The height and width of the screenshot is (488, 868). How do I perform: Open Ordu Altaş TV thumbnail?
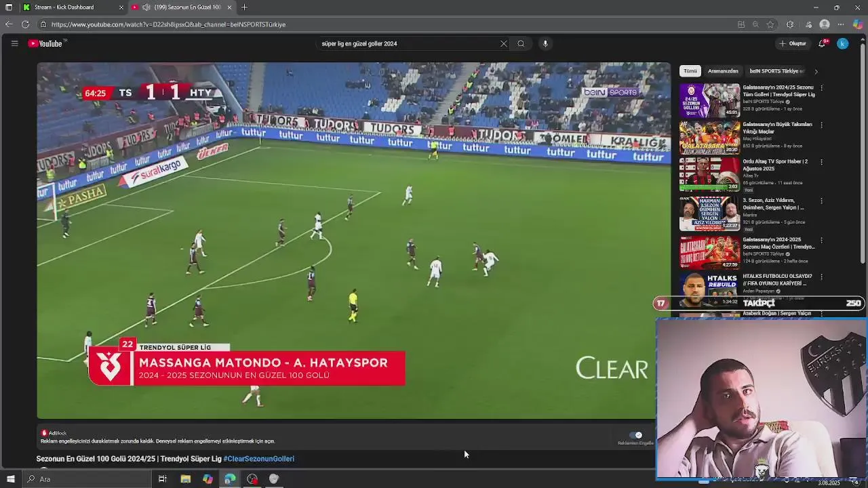[x=710, y=175]
